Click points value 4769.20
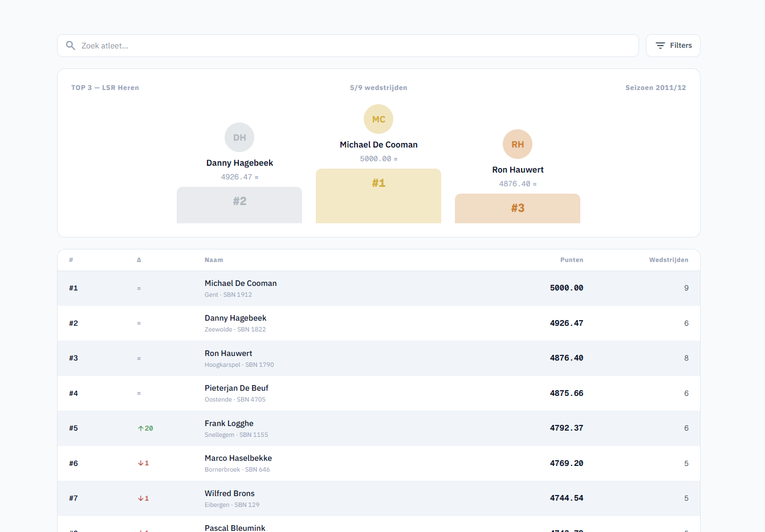This screenshot has height=532, width=765. pyautogui.click(x=567, y=463)
